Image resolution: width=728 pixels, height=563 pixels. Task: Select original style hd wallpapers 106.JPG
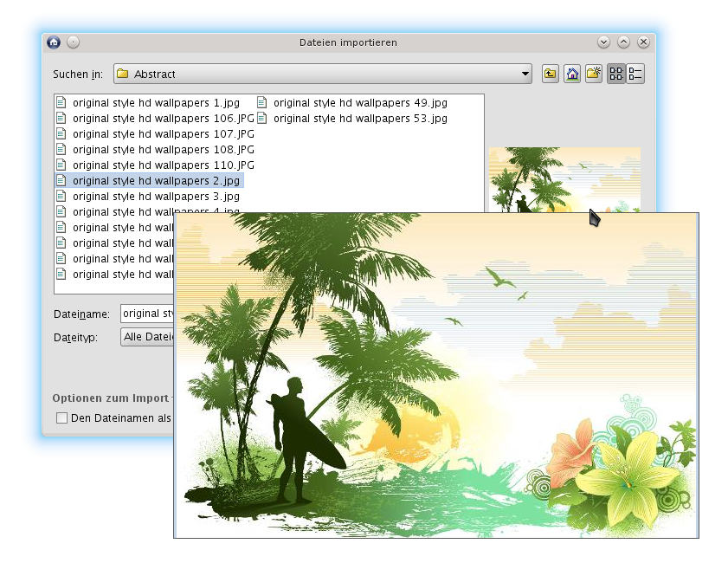click(x=163, y=119)
